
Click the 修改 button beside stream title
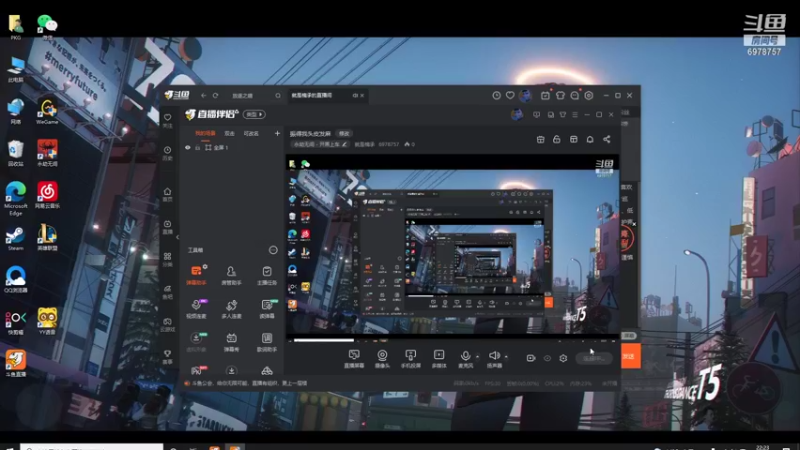coord(344,133)
